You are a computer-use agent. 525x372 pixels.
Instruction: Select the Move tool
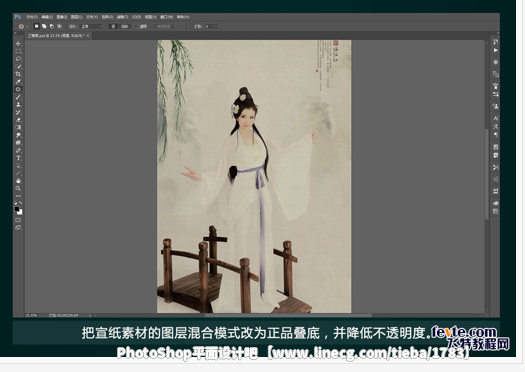[x=18, y=44]
